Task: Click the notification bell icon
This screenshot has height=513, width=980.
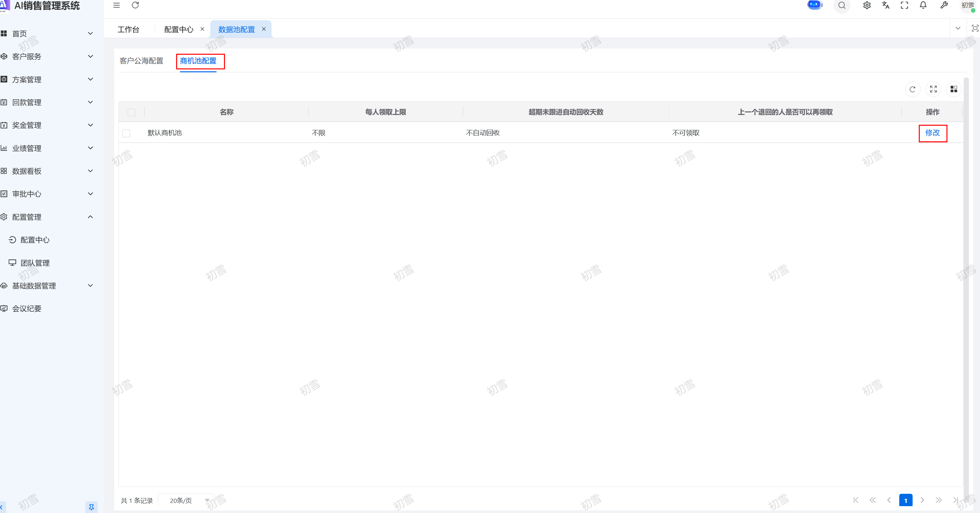Action: click(923, 5)
